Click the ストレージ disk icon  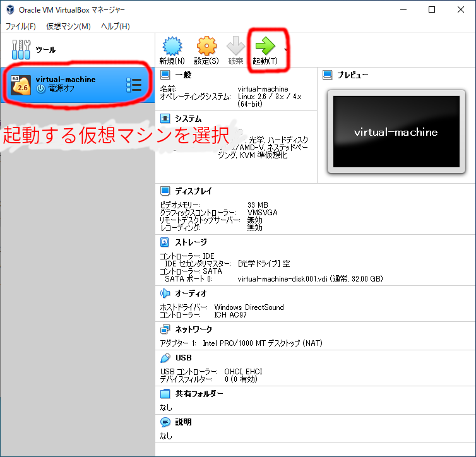point(165,242)
